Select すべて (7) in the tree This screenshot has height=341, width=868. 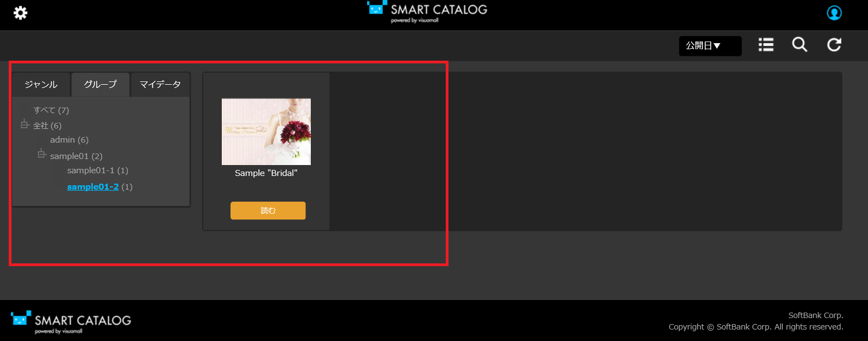coord(51,110)
